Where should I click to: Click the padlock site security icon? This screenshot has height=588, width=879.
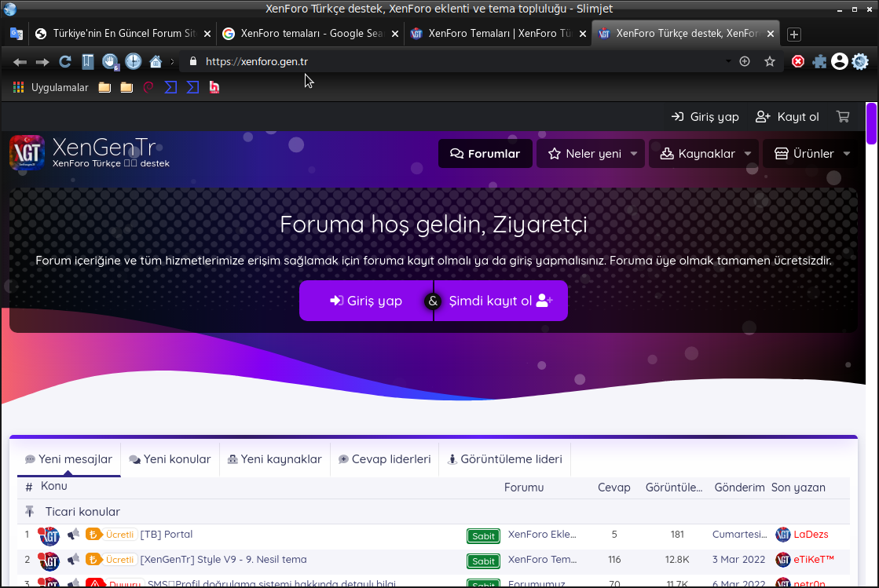pos(193,61)
